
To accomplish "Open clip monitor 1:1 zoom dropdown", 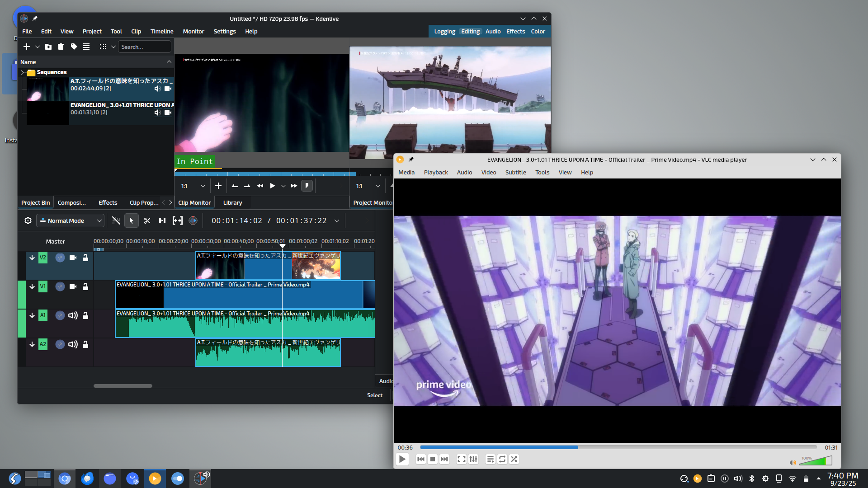I will pos(203,186).
